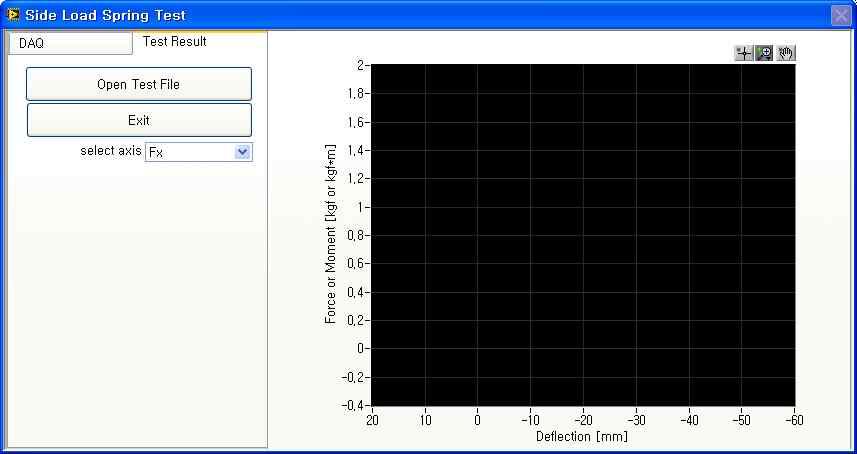Viewport: 857px width, 454px height.
Task: Click the Exit button
Action: click(139, 120)
